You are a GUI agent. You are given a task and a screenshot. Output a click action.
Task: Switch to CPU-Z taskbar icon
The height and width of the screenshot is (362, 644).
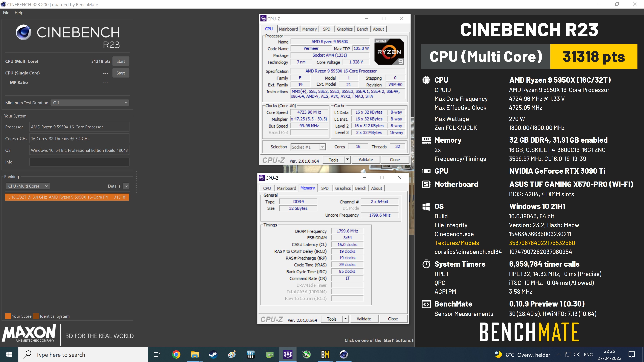pyautogui.click(x=288, y=354)
